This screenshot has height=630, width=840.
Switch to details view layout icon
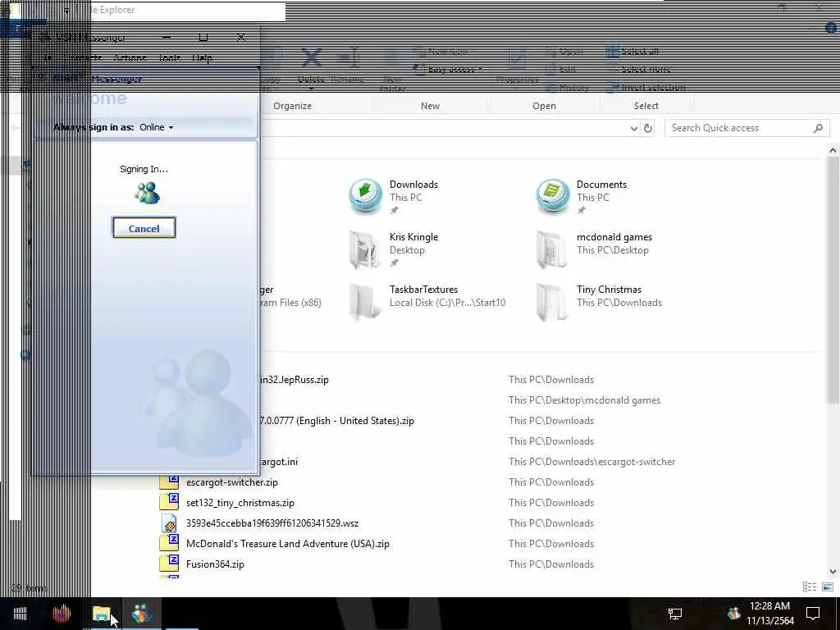point(810,587)
